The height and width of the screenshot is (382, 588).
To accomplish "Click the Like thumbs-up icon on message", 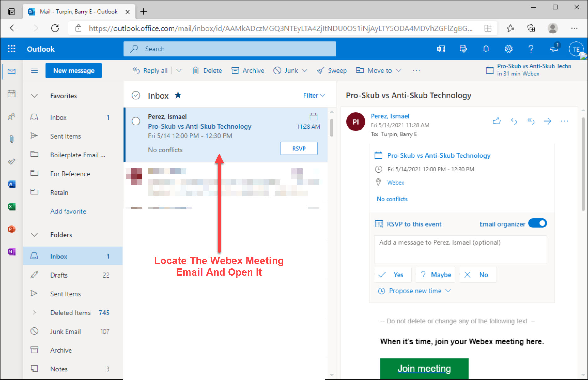I will [x=497, y=121].
